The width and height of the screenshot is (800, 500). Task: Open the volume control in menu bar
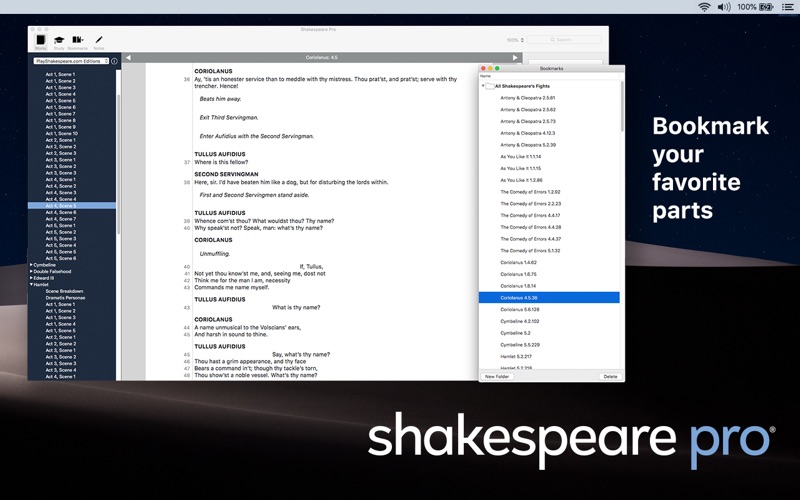point(723,7)
